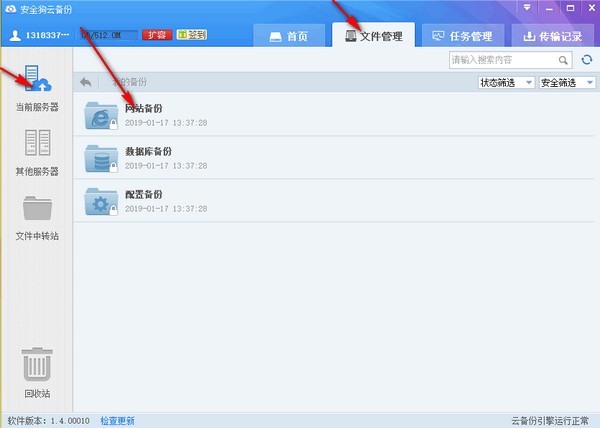
Task: Click the 其他服务器 label
Action: click(37, 171)
